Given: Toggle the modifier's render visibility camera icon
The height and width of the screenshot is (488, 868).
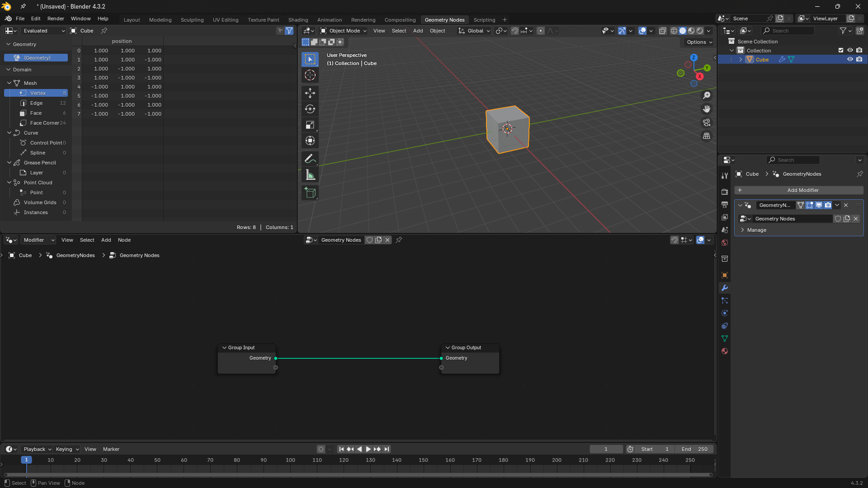Looking at the screenshot, I should pos(828,205).
